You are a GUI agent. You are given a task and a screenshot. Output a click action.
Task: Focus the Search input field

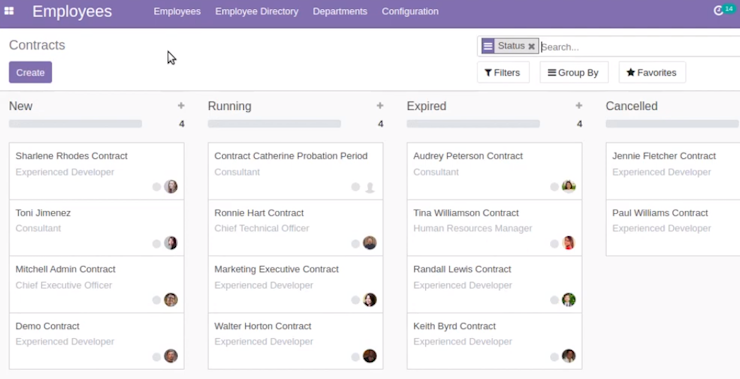(640, 47)
